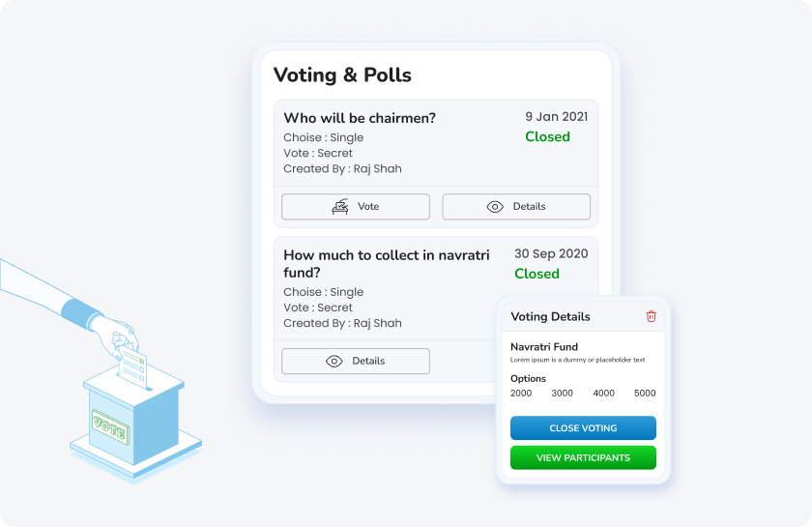812x527 pixels.
Task: Click the navratri fund poll title
Action: pyautogui.click(x=387, y=264)
